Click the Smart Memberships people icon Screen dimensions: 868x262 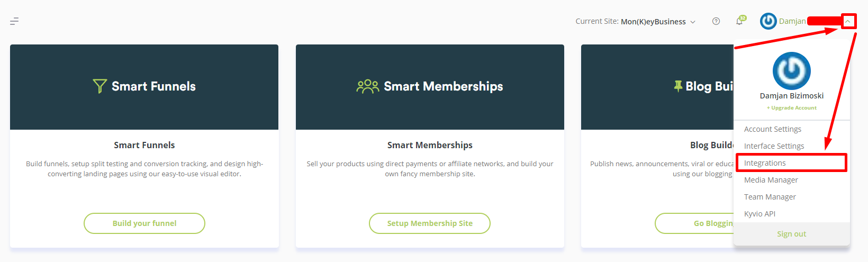(368, 86)
